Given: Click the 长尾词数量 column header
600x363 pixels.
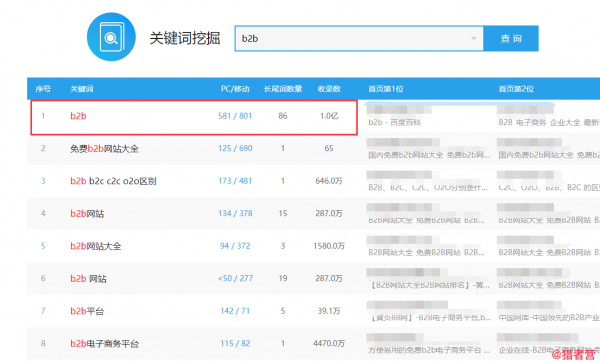Looking at the screenshot, I should pyautogui.click(x=283, y=89).
